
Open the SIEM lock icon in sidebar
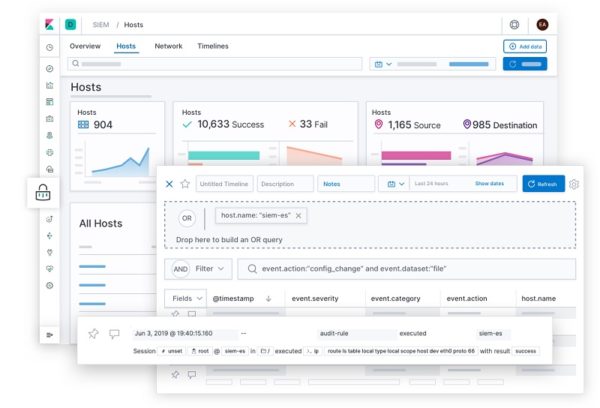point(43,192)
